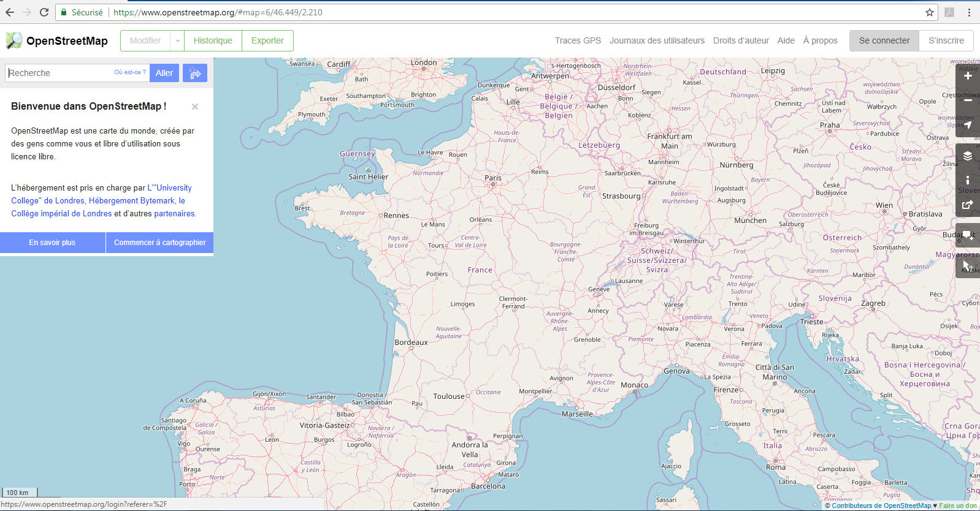This screenshot has width=980, height=511.
Task: Open Traces GPS menu item
Action: (x=578, y=40)
